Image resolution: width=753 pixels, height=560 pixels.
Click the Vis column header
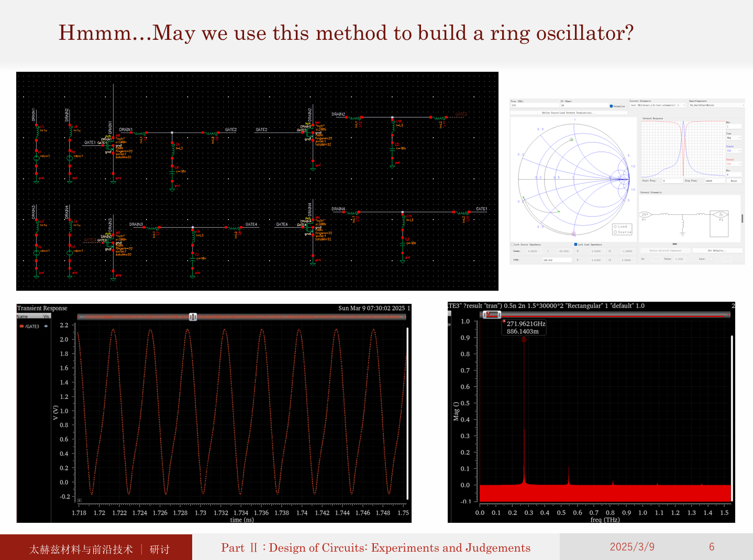click(46, 316)
